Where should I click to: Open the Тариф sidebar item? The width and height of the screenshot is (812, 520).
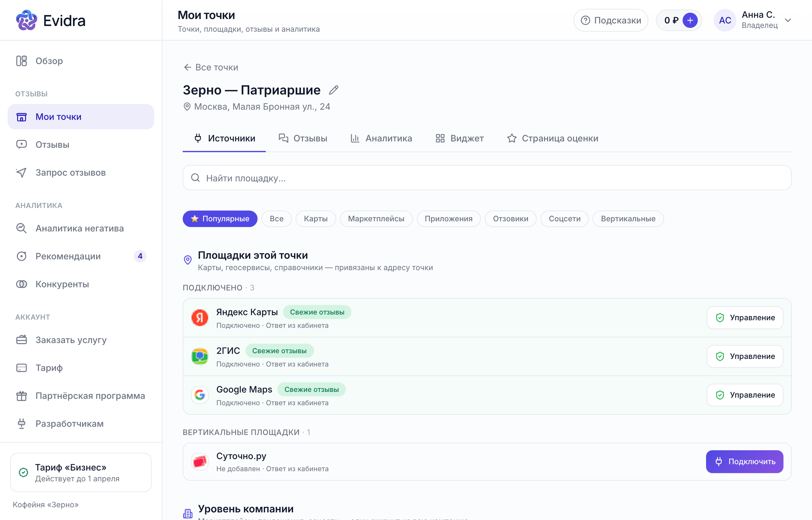tap(81, 368)
